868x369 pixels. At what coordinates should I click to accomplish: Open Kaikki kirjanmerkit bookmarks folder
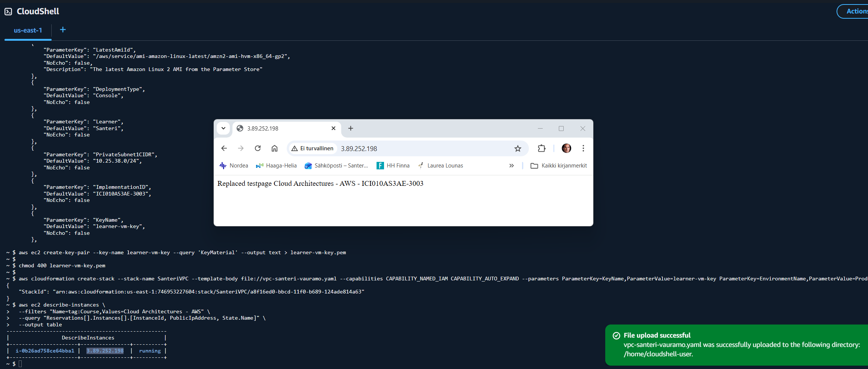point(559,166)
